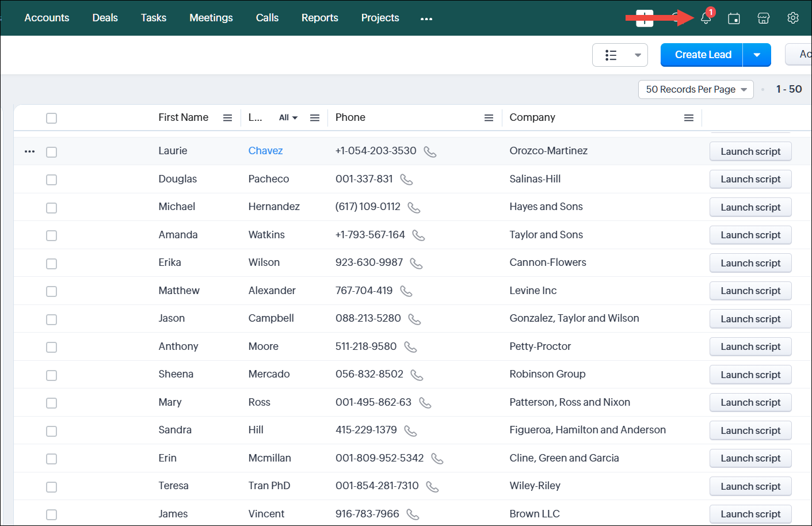The height and width of the screenshot is (526, 812).
Task: Switch to the Deals tab
Action: click(x=105, y=18)
